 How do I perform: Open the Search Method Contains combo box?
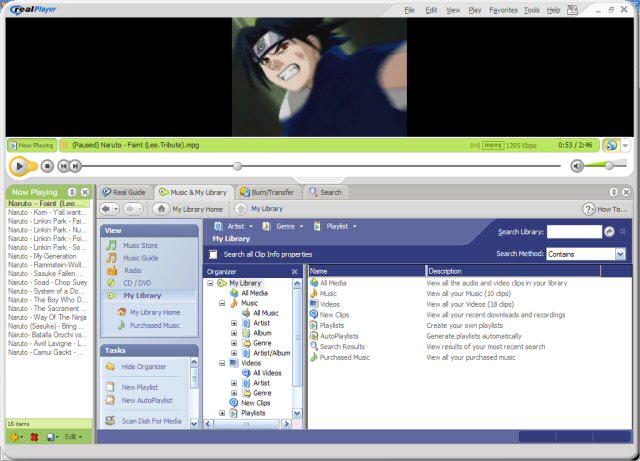pyautogui.click(x=586, y=254)
